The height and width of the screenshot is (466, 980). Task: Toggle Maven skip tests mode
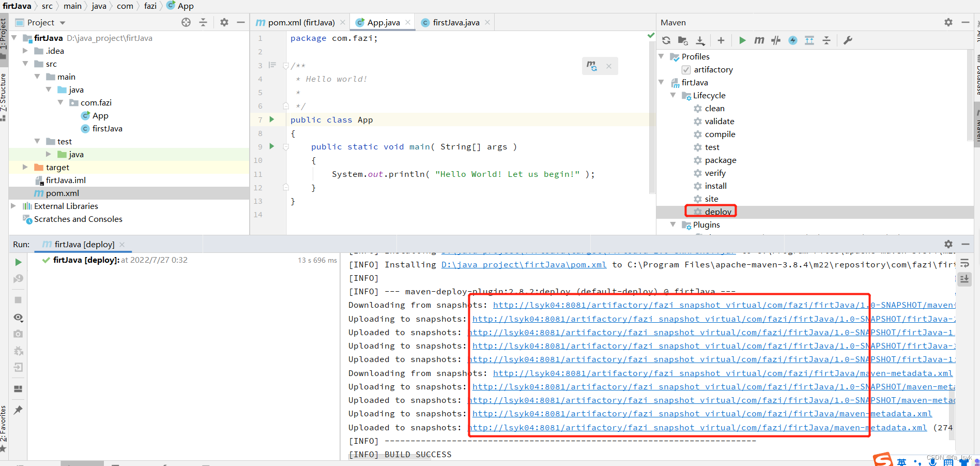point(776,40)
